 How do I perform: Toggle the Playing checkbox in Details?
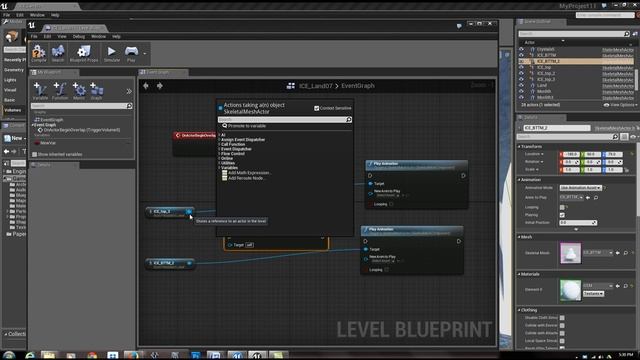[x=562, y=215]
